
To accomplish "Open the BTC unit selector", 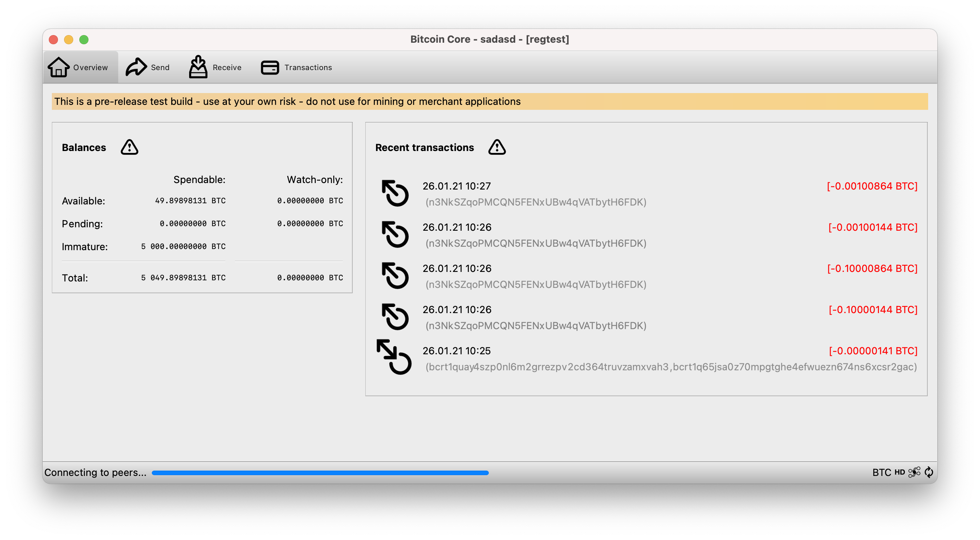I will [x=882, y=472].
